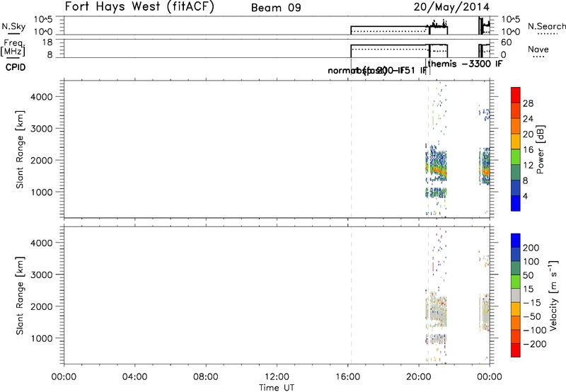Image resolution: width=566 pixels, height=392 pixels.
Task: Click the 2000 km gray scatter near 21:00 in velocity panel
Action: point(437,310)
